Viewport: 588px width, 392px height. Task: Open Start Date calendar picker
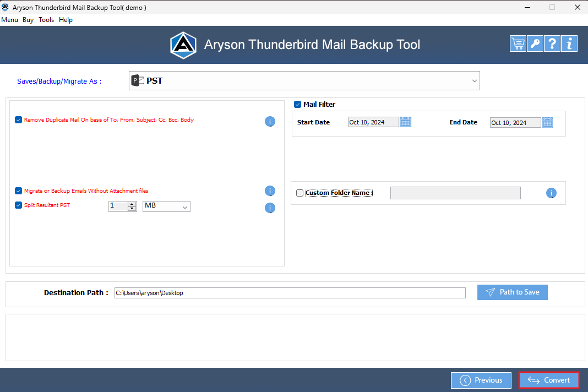coord(405,122)
